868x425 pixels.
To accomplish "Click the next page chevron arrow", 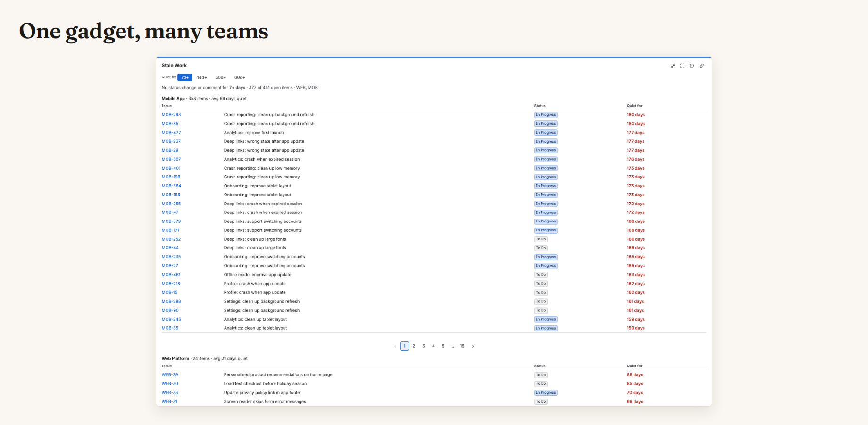I will (x=473, y=346).
